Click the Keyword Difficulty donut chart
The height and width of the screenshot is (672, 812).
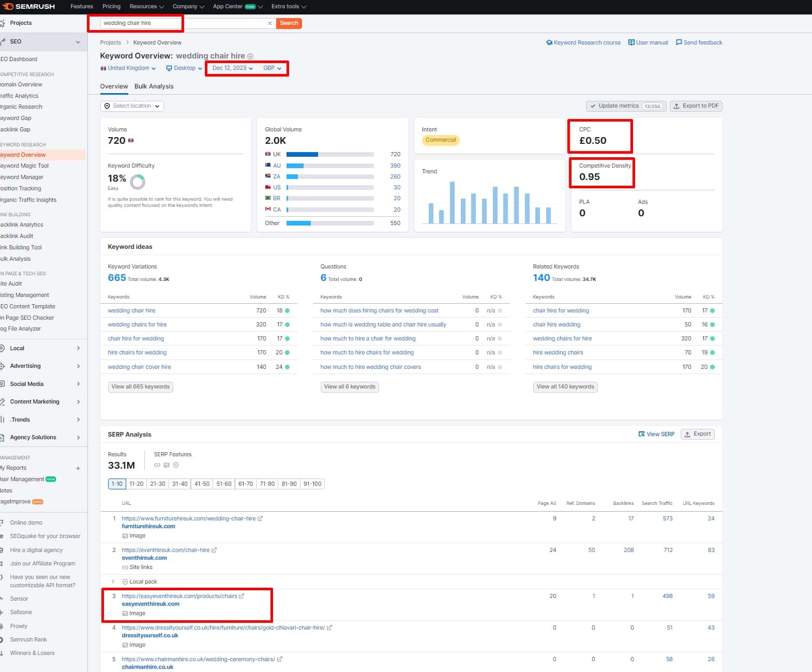pos(138,182)
